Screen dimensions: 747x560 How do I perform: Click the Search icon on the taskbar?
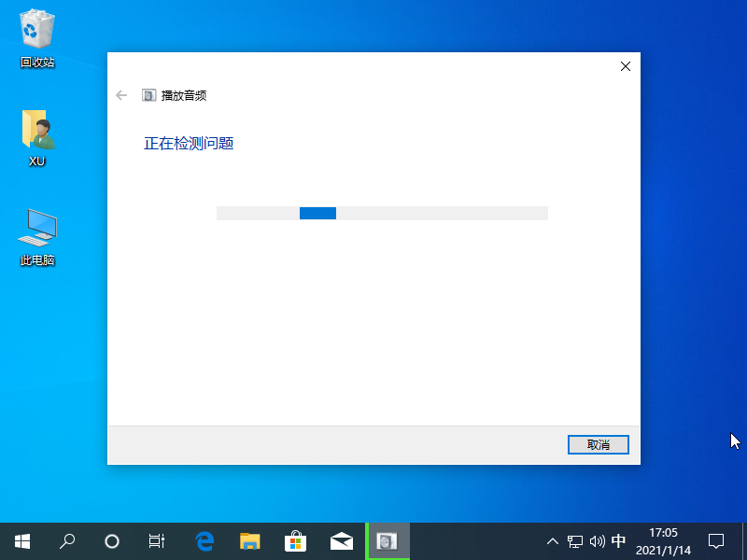(x=66, y=541)
